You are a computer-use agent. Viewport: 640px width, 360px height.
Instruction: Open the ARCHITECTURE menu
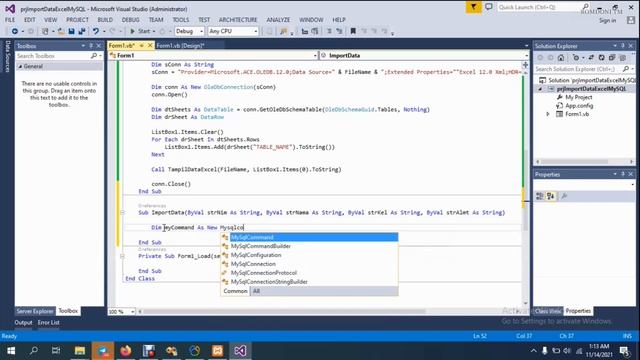238,20
